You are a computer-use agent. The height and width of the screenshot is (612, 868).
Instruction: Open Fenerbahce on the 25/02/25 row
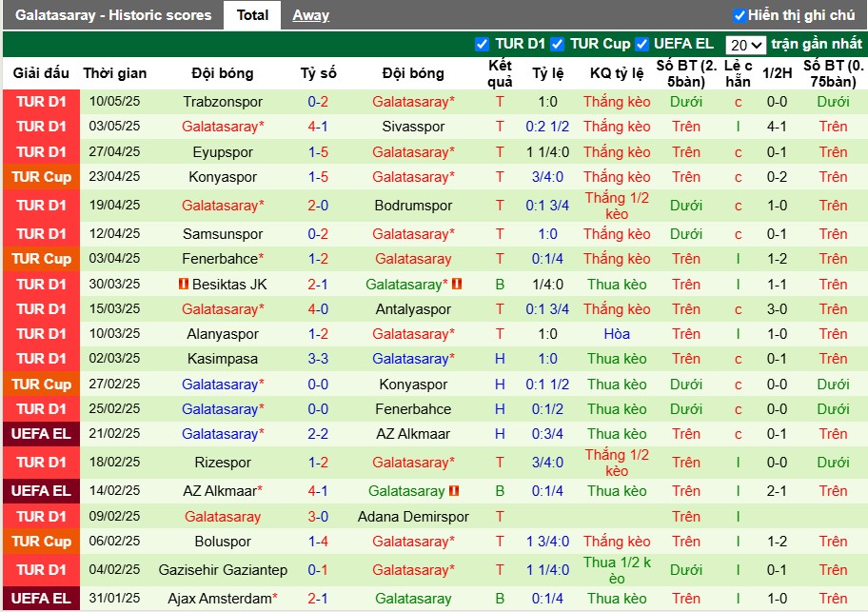pos(413,409)
